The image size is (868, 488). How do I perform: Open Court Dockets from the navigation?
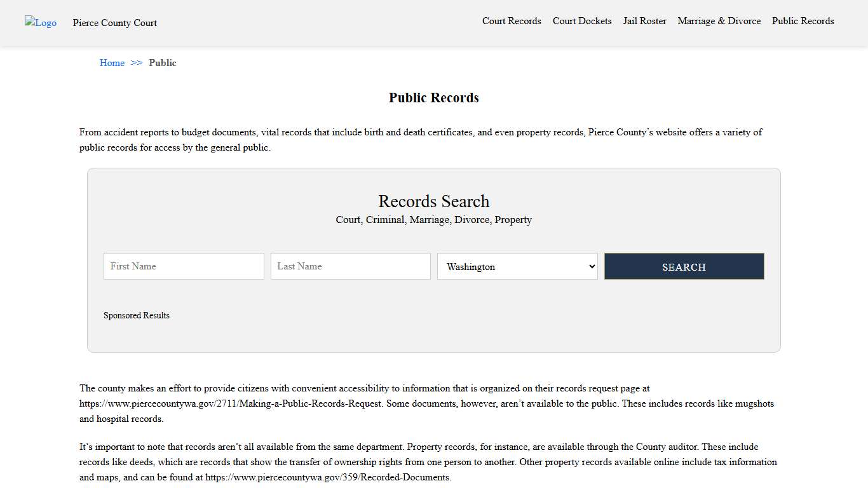pos(581,21)
